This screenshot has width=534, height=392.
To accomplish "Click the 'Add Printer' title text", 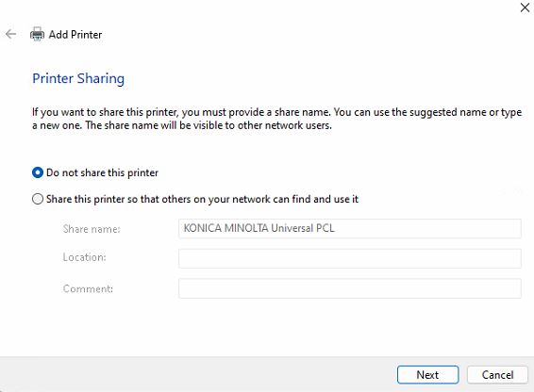I will coord(75,34).
